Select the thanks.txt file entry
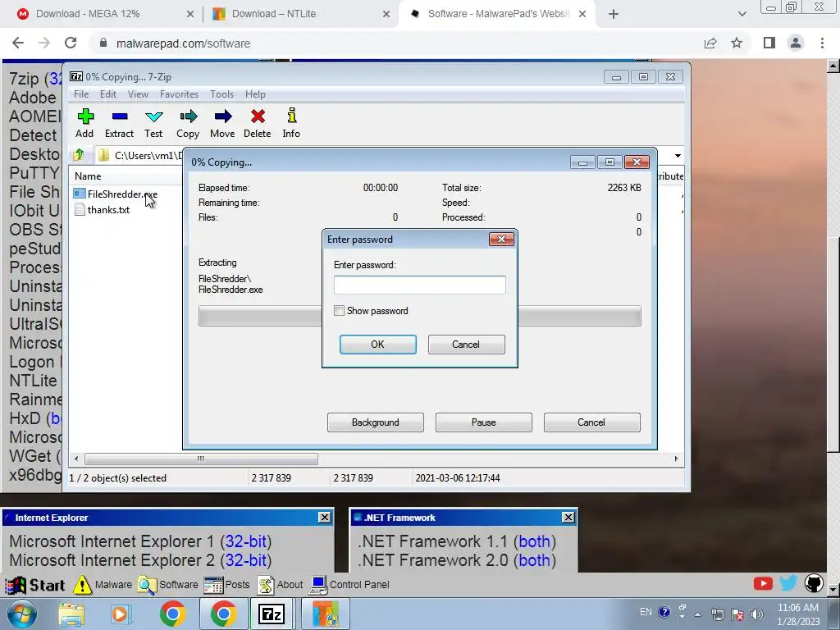This screenshot has height=630, width=840. [x=103, y=209]
